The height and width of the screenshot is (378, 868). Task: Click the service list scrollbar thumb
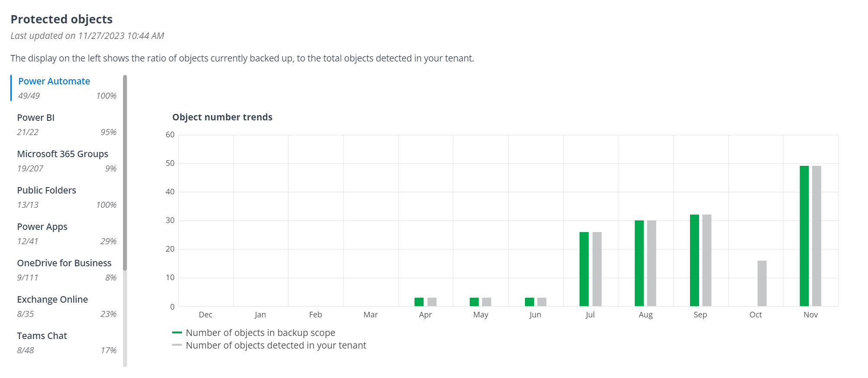point(125,173)
